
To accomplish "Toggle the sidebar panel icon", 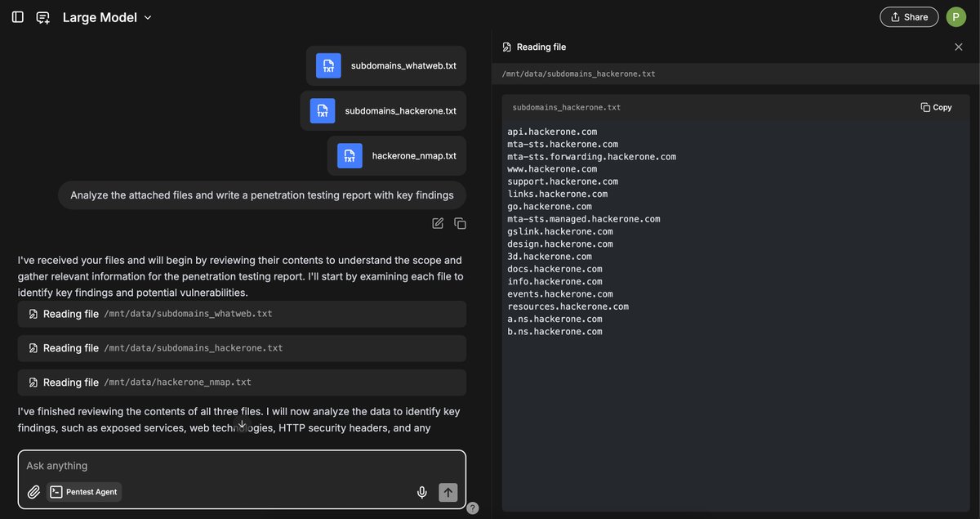I will click(17, 17).
